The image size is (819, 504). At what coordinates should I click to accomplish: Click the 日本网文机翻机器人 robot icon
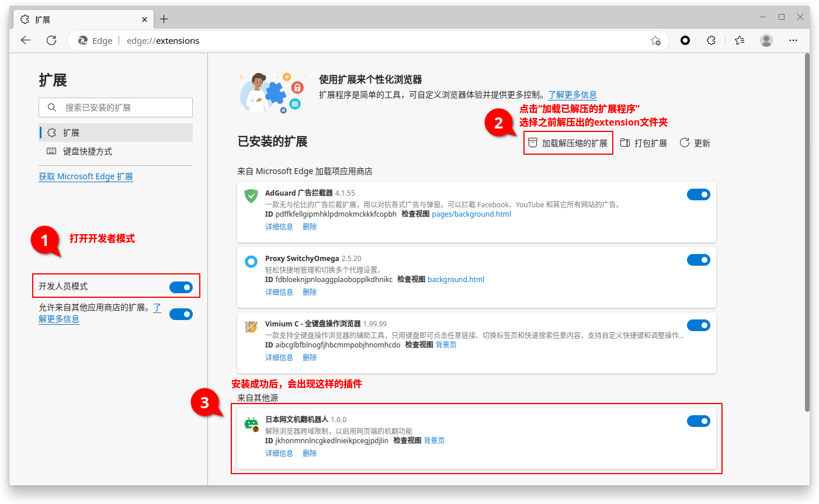coord(251,424)
